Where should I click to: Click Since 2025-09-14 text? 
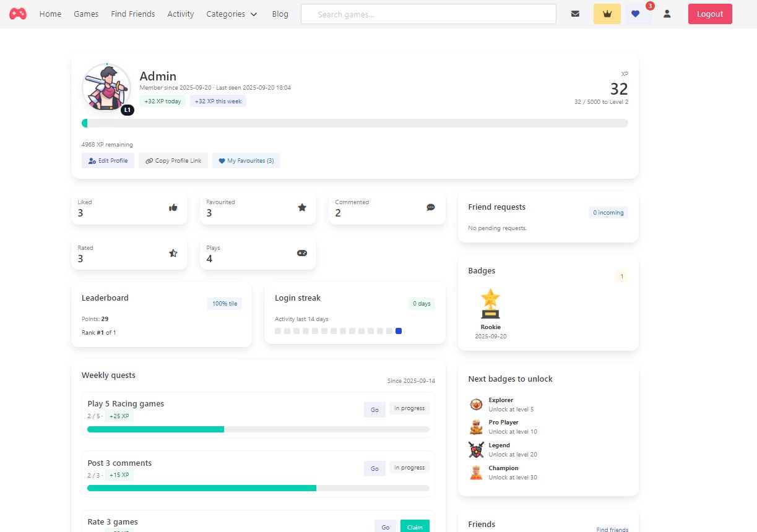[411, 381]
